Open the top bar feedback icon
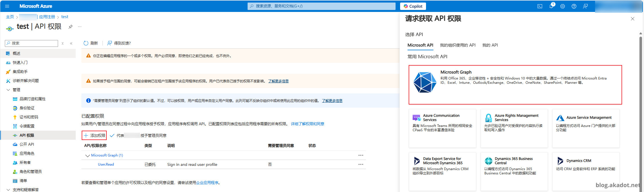 [x=585, y=6]
